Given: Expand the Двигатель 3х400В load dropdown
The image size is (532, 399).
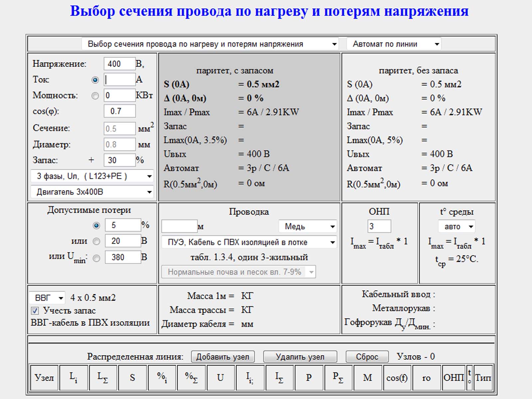Looking at the screenshot, I should point(92,192).
